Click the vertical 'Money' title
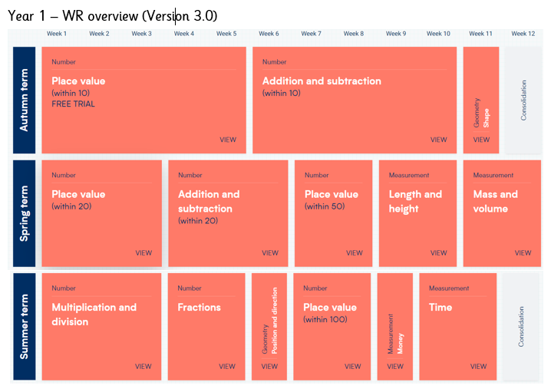The image size is (551, 392). (x=400, y=343)
